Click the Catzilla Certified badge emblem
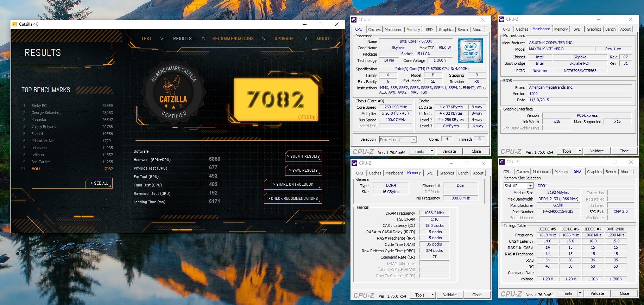 173,93
